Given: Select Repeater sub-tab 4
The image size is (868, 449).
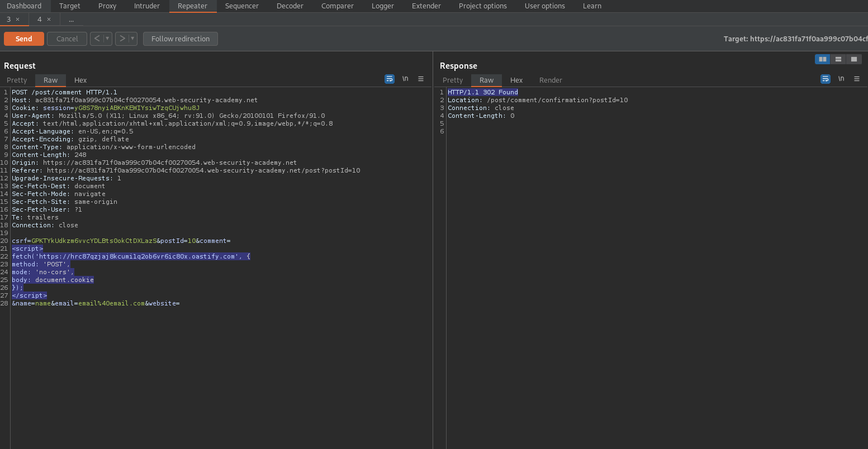Looking at the screenshot, I should click(x=40, y=20).
